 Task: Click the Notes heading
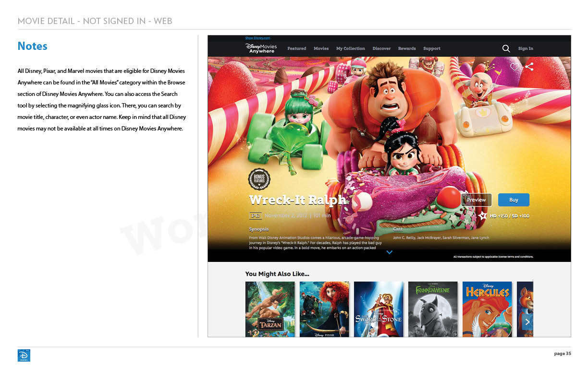32,46
